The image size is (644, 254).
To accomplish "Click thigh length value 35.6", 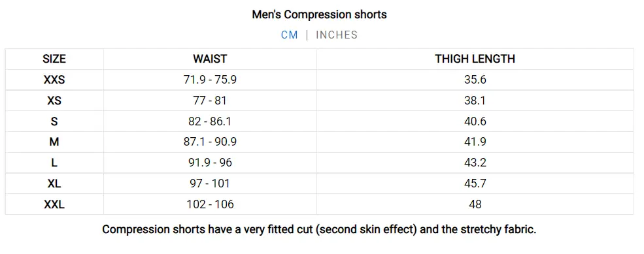I will 475,80.
